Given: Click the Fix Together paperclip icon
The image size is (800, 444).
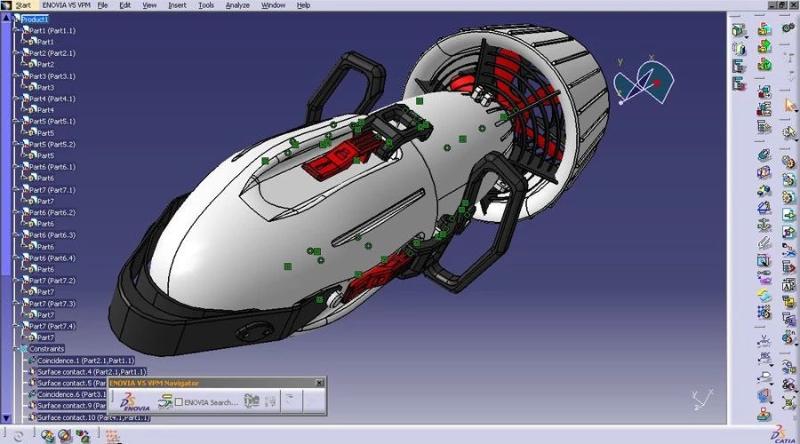Looking at the screenshot, I should [764, 243].
